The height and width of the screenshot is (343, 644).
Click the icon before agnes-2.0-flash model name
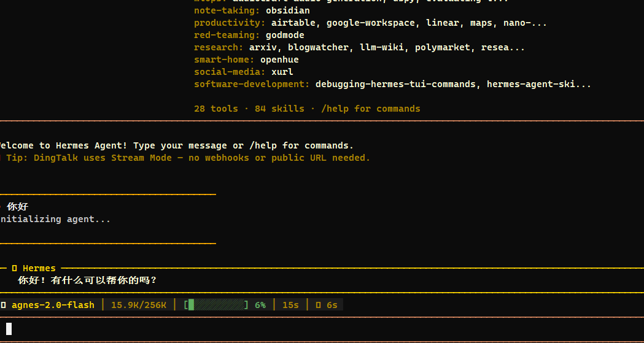(3, 305)
